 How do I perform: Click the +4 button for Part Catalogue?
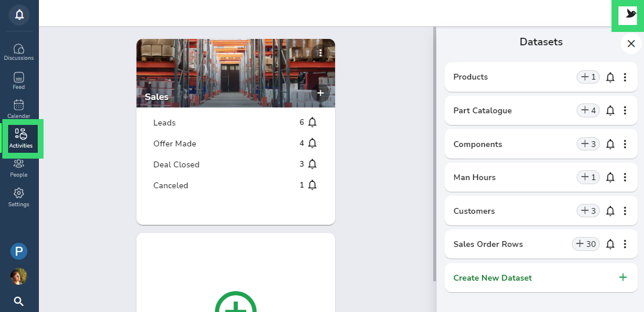point(588,110)
